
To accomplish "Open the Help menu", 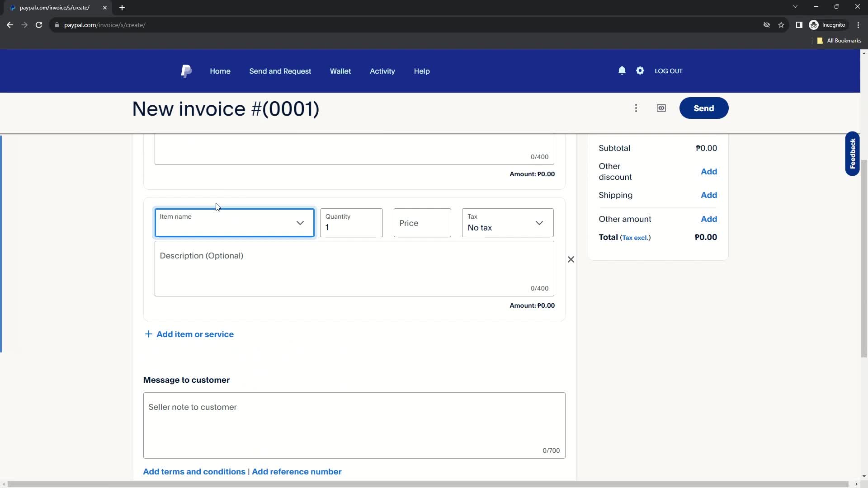I will coord(422,71).
